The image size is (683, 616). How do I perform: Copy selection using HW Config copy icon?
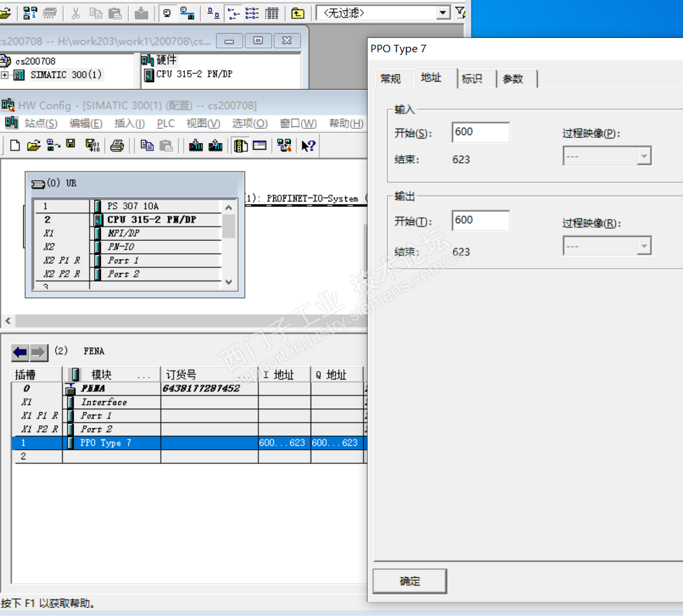click(x=147, y=145)
